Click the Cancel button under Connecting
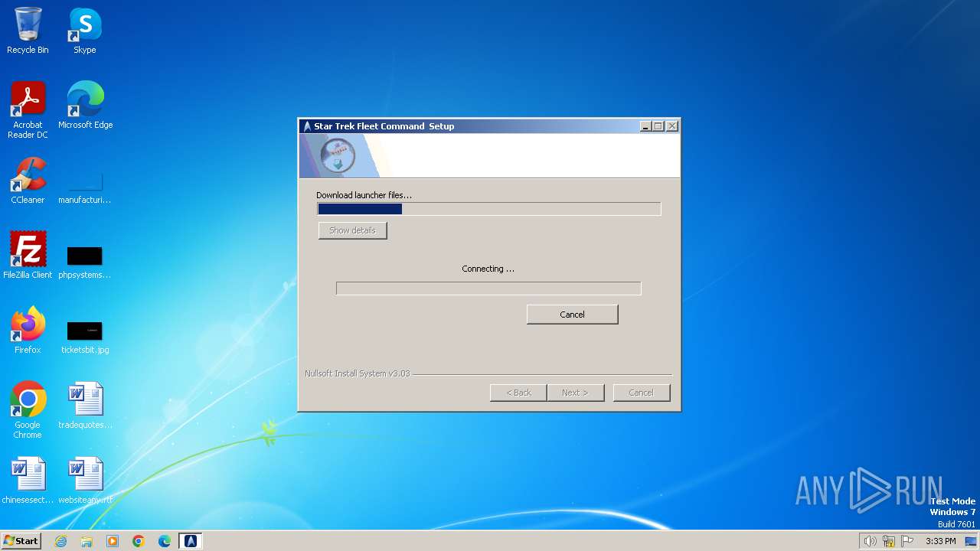This screenshot has height=551, width=980. coord(572,315)
